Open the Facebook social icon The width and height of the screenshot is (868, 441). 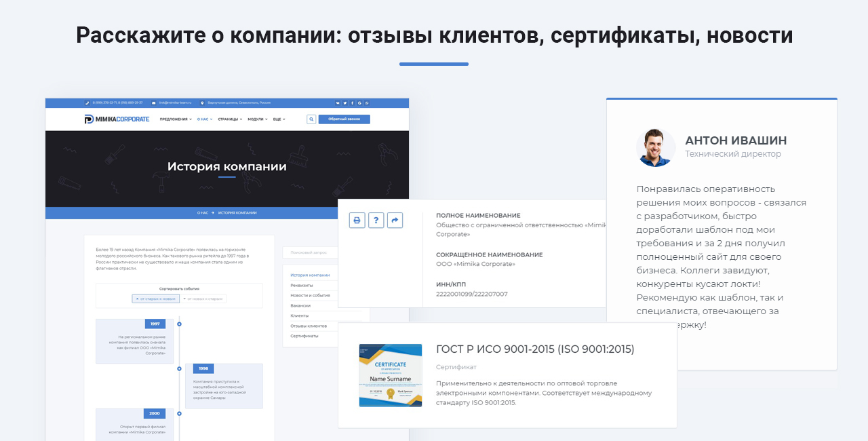(353, 103)
